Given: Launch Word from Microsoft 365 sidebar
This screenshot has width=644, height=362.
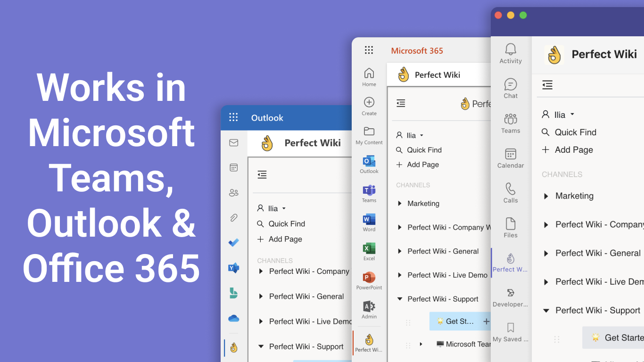Looking at the screenshot, I should [369, 222].
